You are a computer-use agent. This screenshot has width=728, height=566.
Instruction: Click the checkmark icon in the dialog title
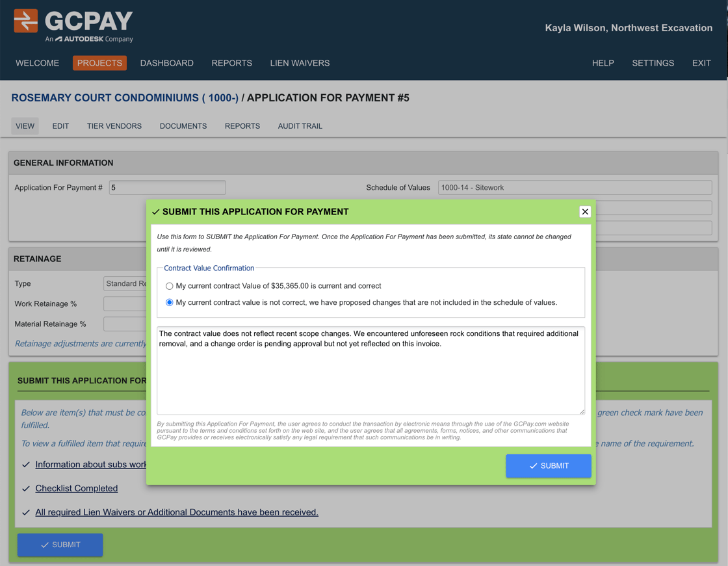pos(156,212)
